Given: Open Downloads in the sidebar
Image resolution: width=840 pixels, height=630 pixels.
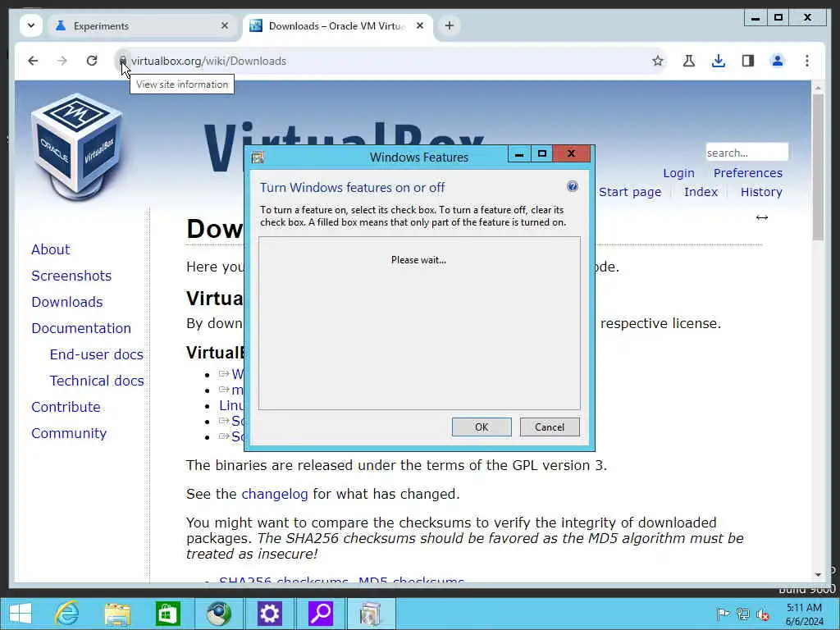Looking at the screenshot, I should 67,302.
